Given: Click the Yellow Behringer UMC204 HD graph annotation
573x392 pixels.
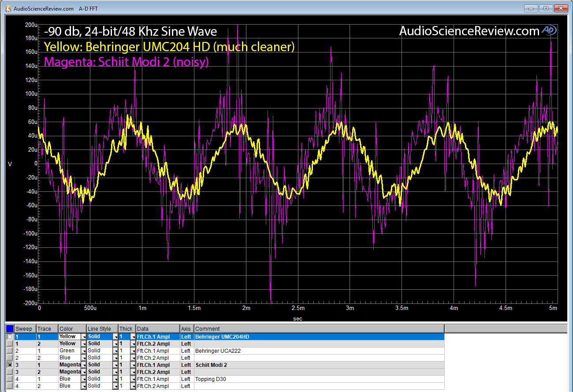Looking at the screenshot, I should tap(169, 47).
